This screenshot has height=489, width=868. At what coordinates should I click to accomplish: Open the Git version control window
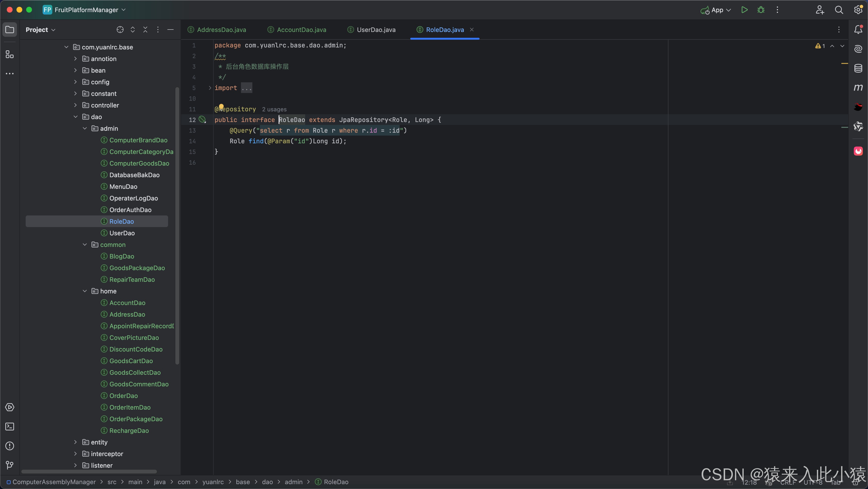[10, 465]
